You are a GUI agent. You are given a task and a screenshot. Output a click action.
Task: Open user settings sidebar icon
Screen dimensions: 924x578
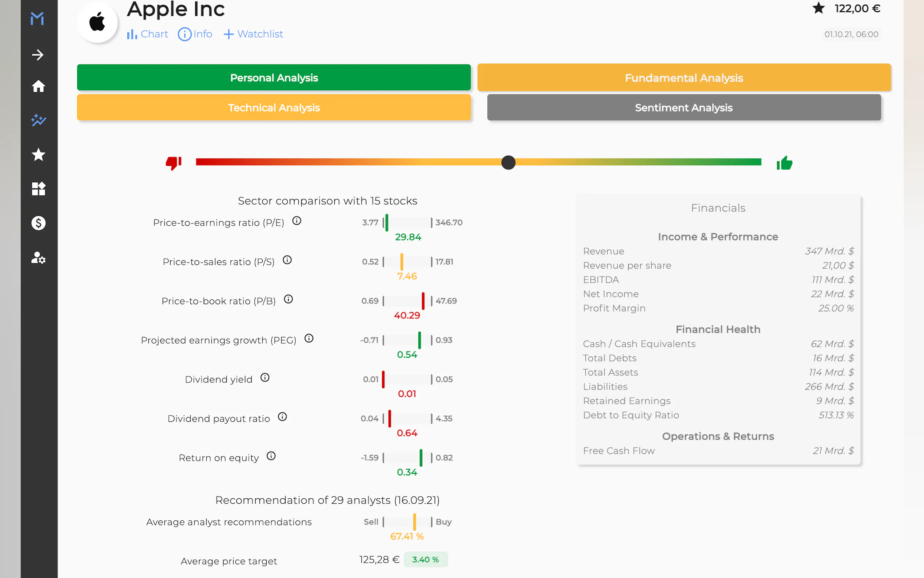[38, 258]
